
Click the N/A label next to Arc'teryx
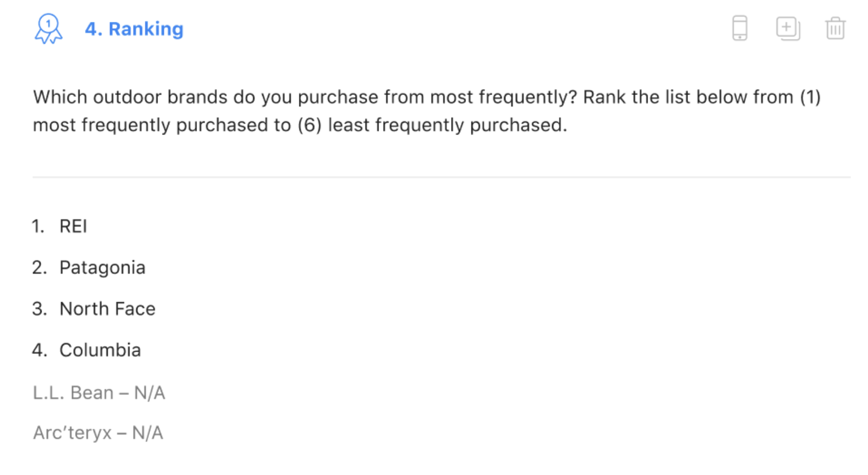(x=148, y=433)
